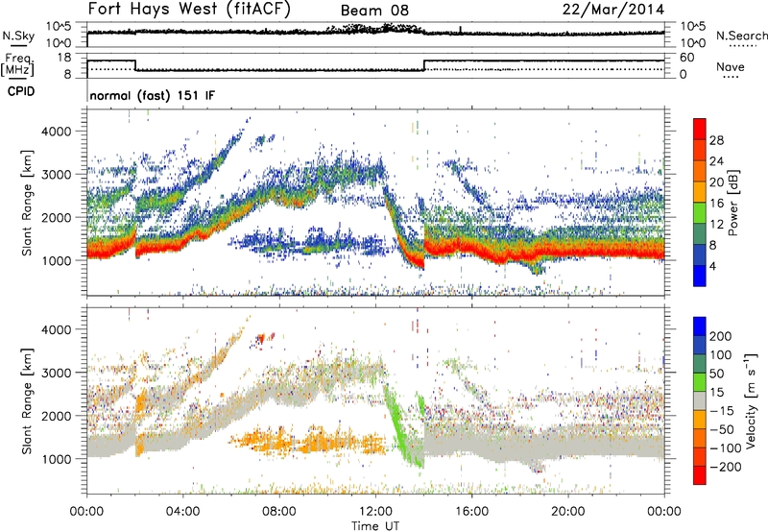Click '3000' on the velocity panel axis

pyautogui.click(x=56, y=373)
